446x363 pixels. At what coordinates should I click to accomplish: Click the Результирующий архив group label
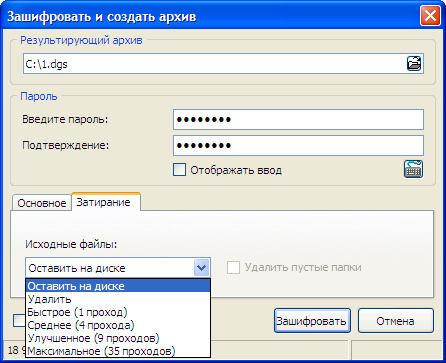tap(81, 40)
